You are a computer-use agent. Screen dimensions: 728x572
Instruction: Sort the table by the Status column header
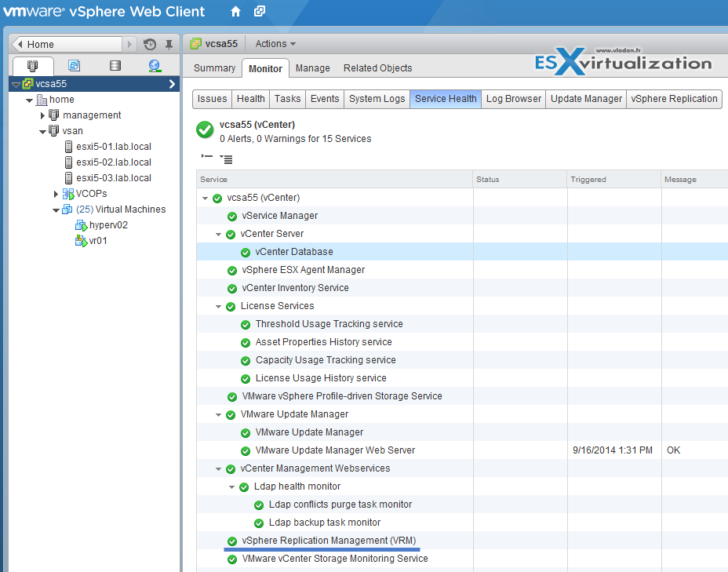click(x=520, y=179)
